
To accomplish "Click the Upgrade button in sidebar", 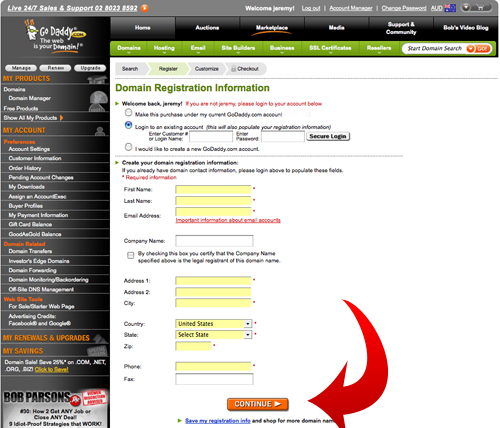I will [90, 68].
